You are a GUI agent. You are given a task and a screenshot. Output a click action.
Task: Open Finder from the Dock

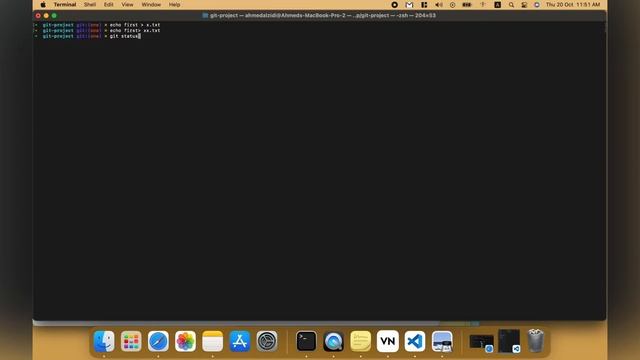(104, 341)
